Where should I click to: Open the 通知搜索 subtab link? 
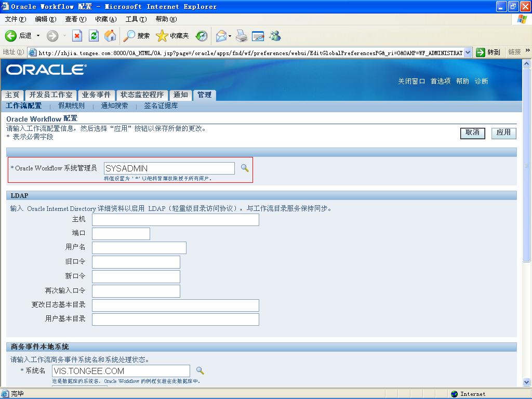coord(114,106)
